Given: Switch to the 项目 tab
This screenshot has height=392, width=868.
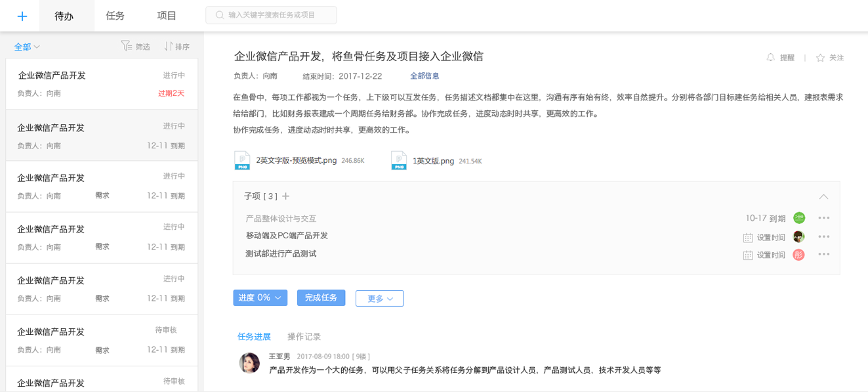Looking at the screenshot, I should [167, 16].
